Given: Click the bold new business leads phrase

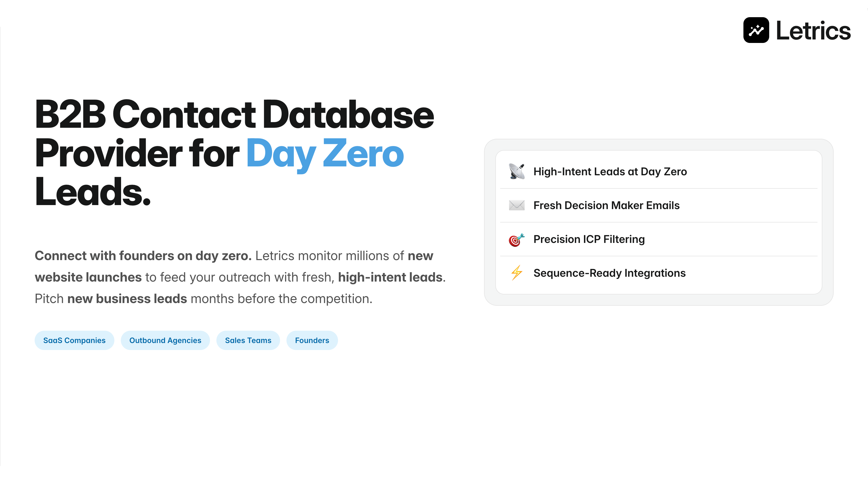Looking at the screenshot, I should [127, 299].
